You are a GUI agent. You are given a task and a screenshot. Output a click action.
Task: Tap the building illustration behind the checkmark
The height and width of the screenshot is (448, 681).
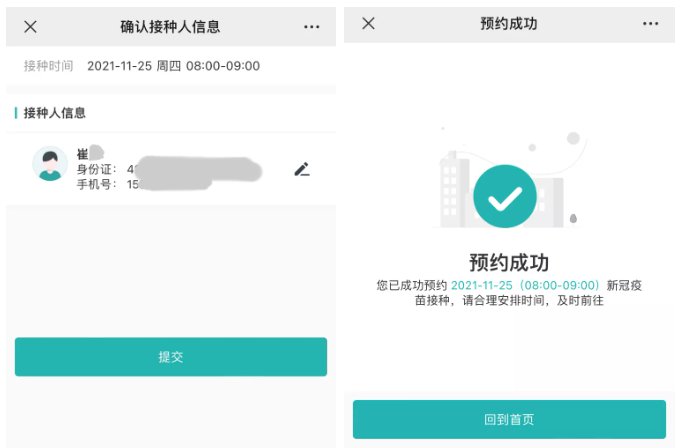click(454, 190)
